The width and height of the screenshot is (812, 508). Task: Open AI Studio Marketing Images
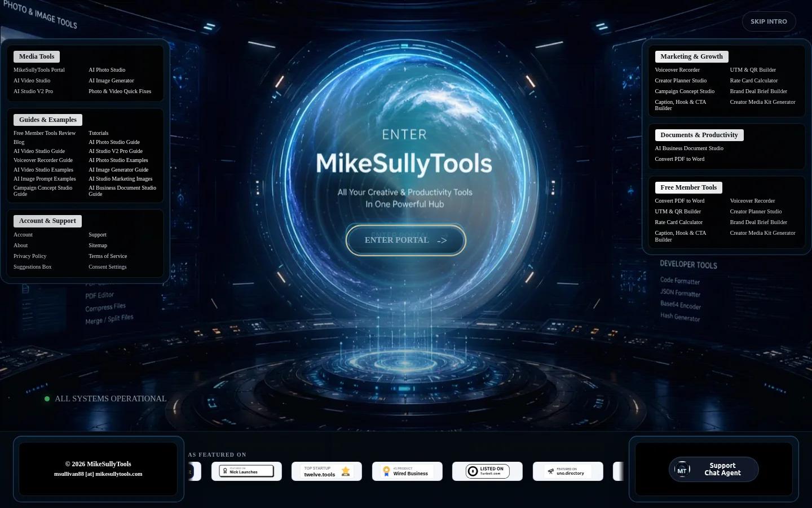[121, 179]
